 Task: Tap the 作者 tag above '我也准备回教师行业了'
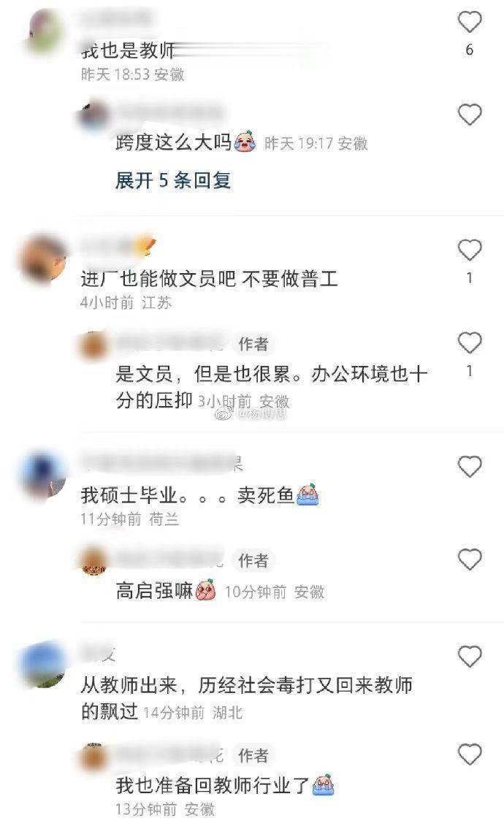tap(253, 755)
